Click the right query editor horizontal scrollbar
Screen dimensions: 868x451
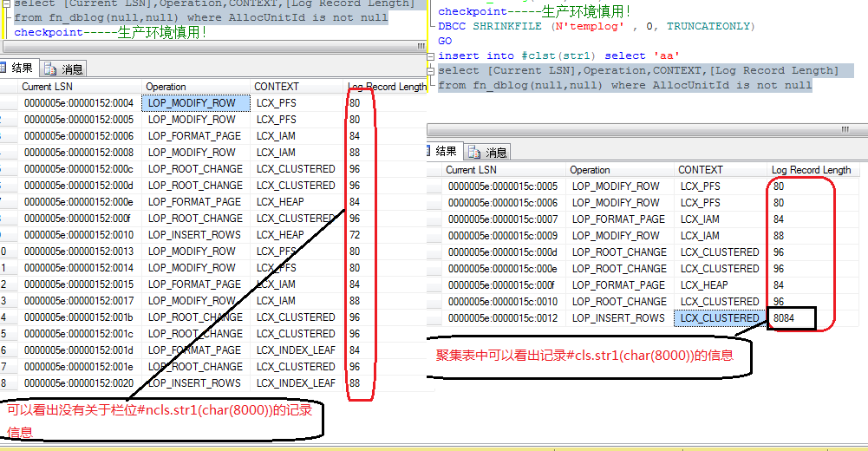point(648,129)
